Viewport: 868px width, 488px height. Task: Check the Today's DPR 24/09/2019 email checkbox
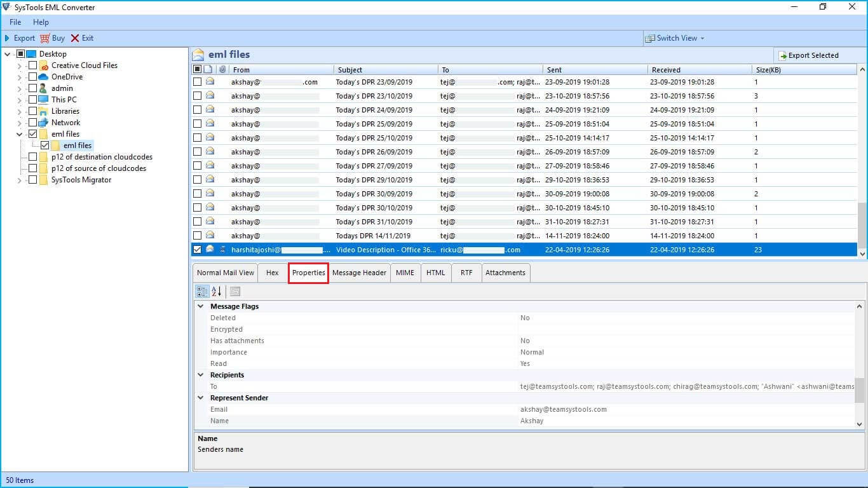pos(198,110)
